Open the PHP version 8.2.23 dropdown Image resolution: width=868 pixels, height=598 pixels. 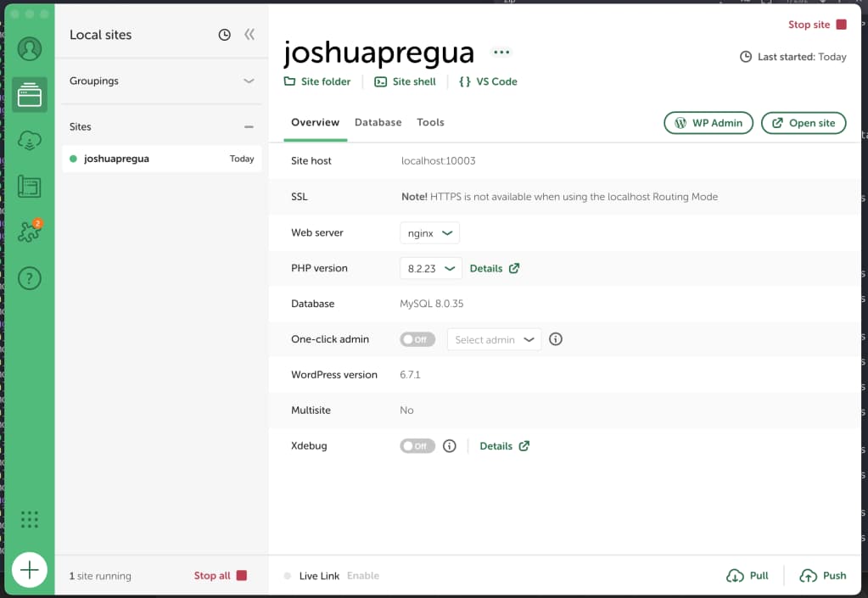click(x=430, y=267)
